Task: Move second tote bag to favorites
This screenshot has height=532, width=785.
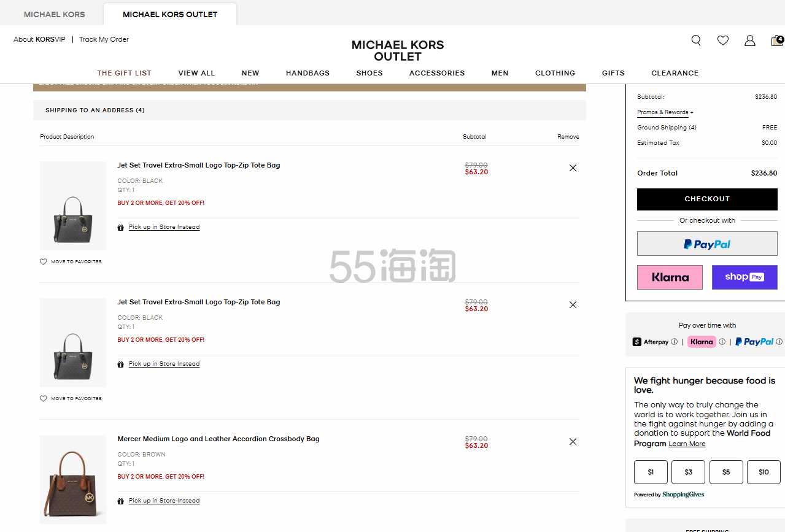Action: [x=71, y=399]
